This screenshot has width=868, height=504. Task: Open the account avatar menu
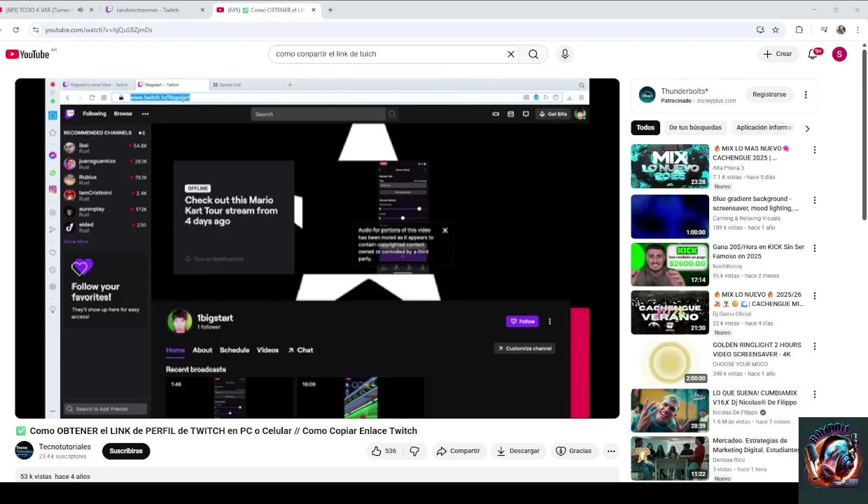click(x=839, y=54)
